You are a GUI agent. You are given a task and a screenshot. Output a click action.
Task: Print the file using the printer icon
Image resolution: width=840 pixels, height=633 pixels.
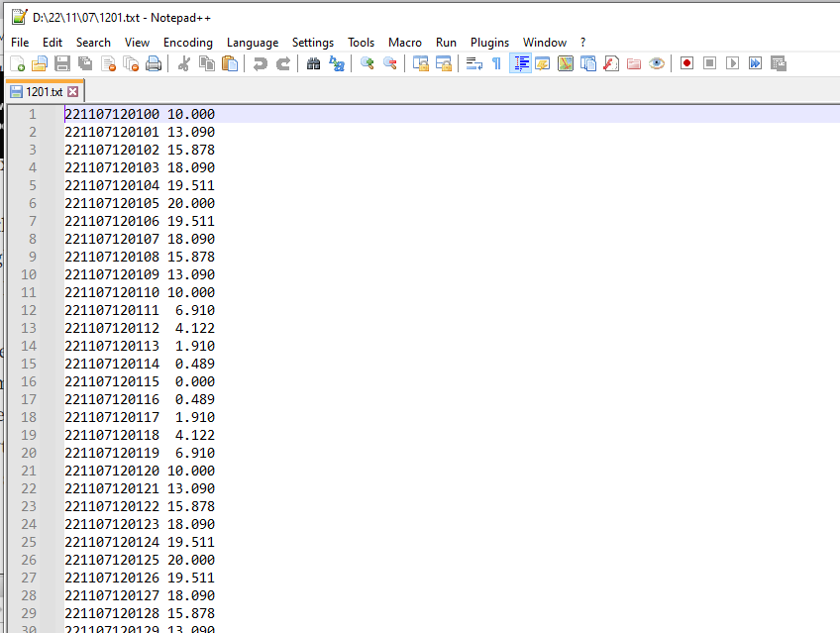pyautogui.click(x=154, y=63)
